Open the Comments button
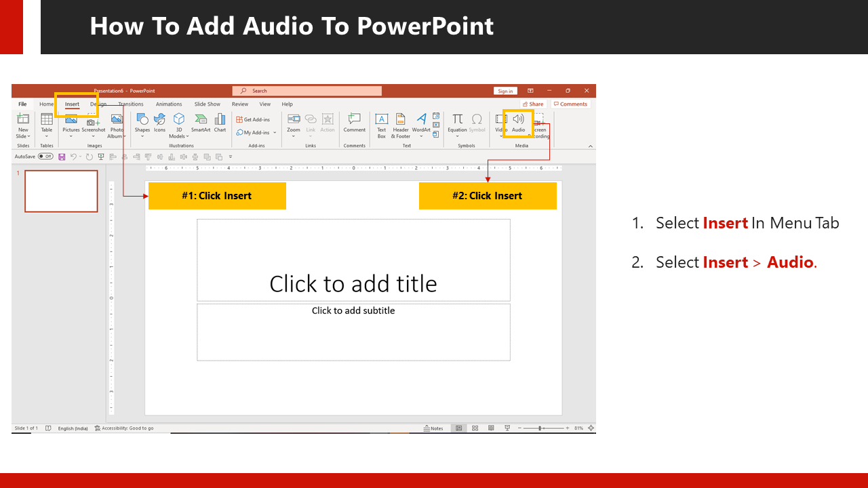This screenshot has height=488, width=868. tap(570, 104)
